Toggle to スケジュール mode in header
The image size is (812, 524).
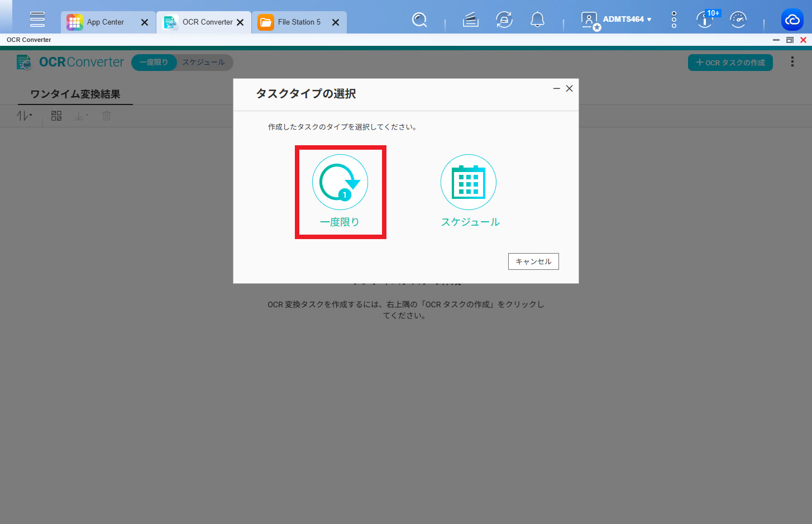click(204, 63)
